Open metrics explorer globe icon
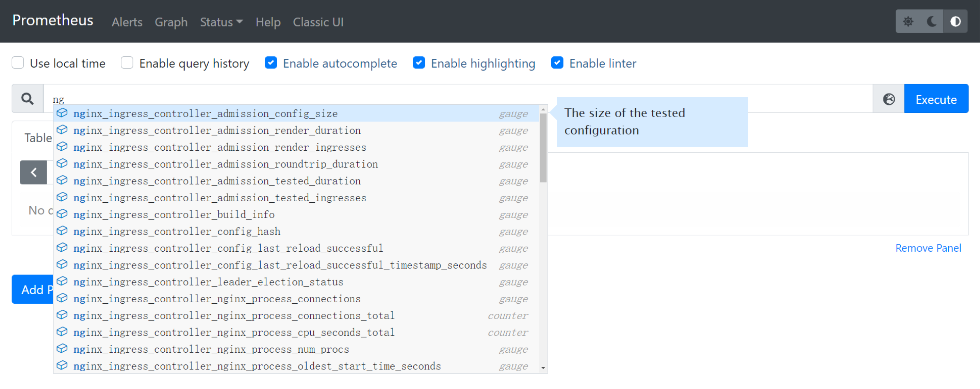Image resolution: width=980 pixels, height=389 pixels. coord(888,99)
